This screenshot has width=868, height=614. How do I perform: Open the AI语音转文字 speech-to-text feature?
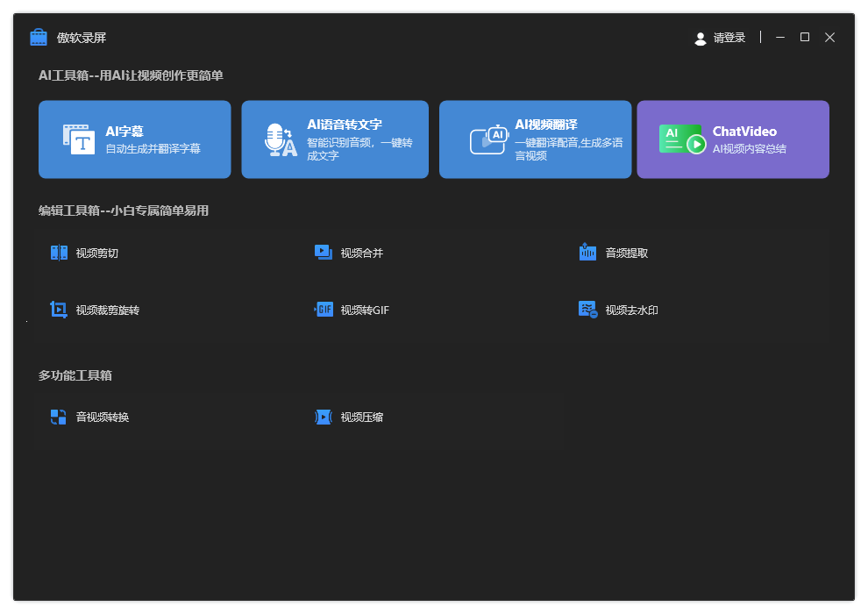(335, 139)
